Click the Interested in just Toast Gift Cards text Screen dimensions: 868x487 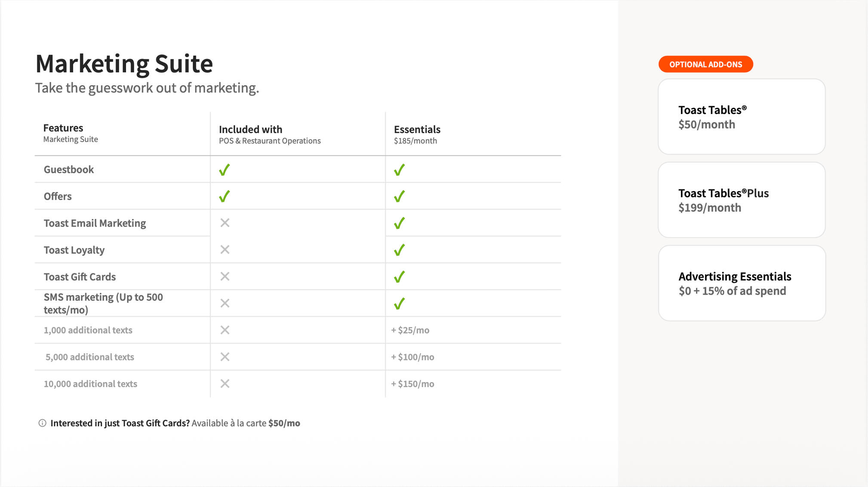point(120,423)
